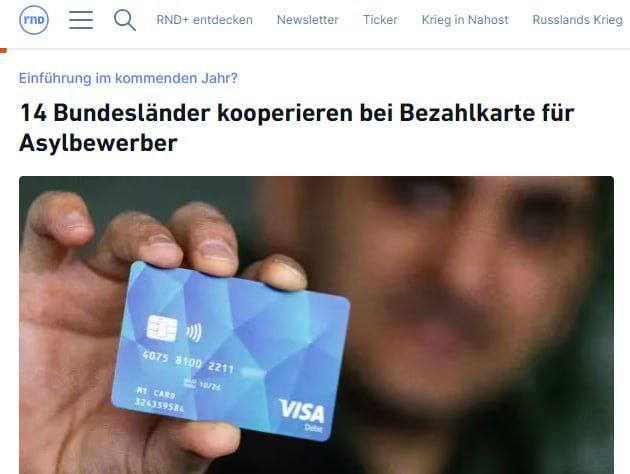Viewport: 630px width, 474px height.
Task: Open the Newsletter section
Action: tap(307, 20)
